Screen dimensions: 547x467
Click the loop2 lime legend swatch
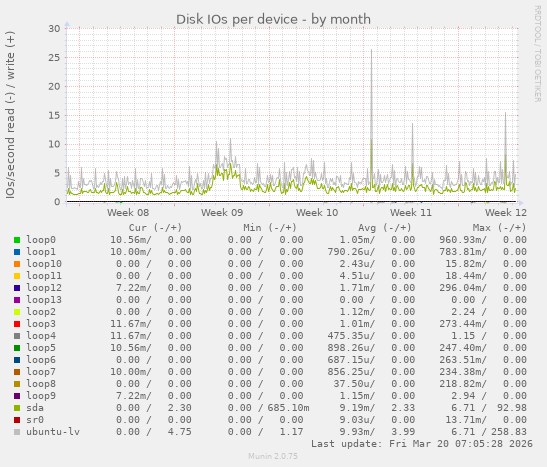(x=17, y=312)
